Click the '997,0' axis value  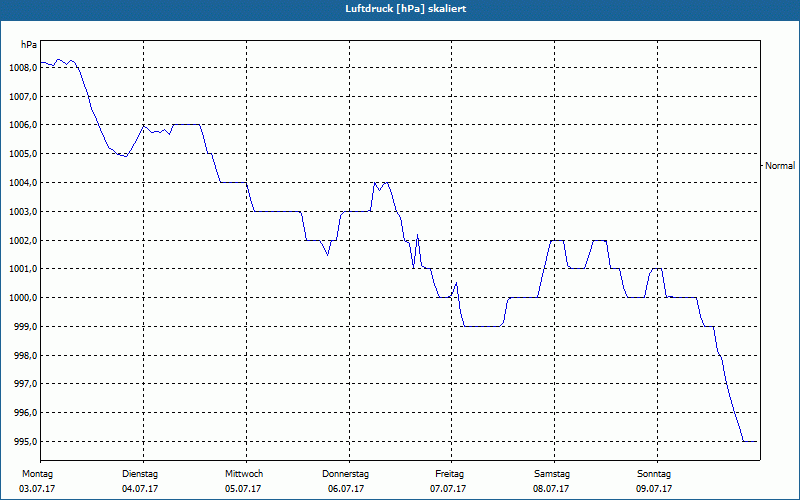click(25, 384)
